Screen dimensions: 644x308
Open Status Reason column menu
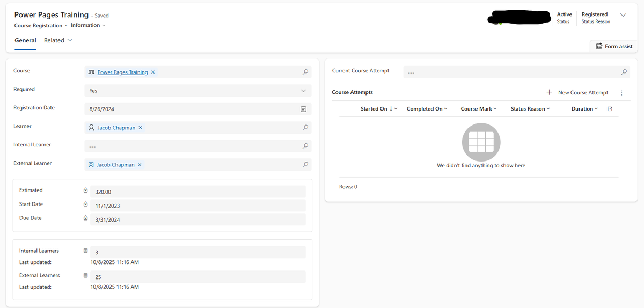[x=530, y=109]
